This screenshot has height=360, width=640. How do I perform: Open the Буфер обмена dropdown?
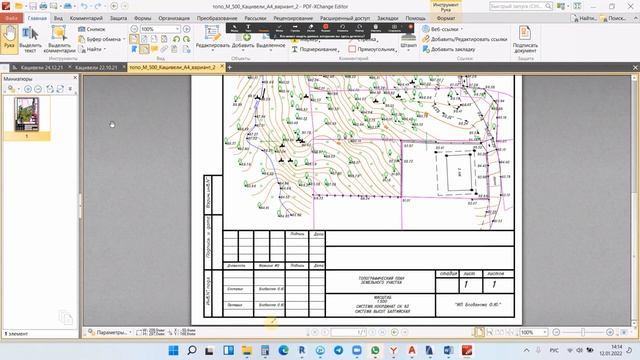tap(102, 39)
